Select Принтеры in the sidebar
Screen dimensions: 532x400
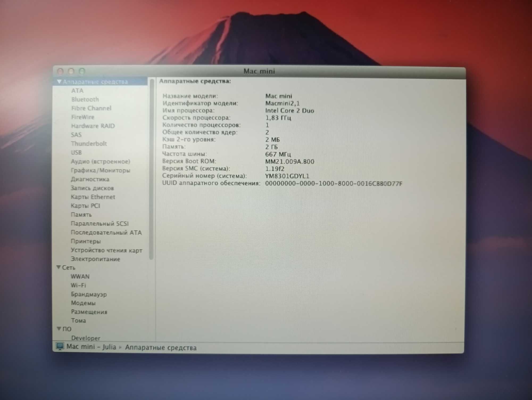tap(86, 241)
